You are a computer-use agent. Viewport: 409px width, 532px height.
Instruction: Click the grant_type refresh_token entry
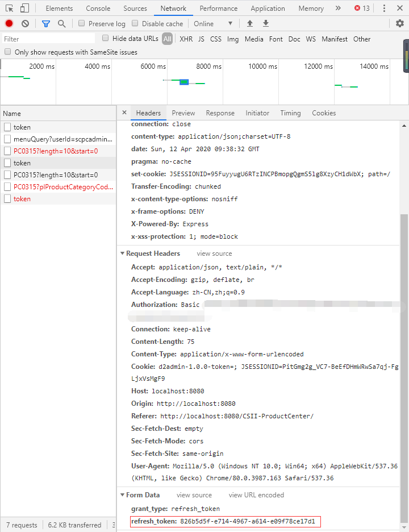pyautogui.click(x=176, y=509)
